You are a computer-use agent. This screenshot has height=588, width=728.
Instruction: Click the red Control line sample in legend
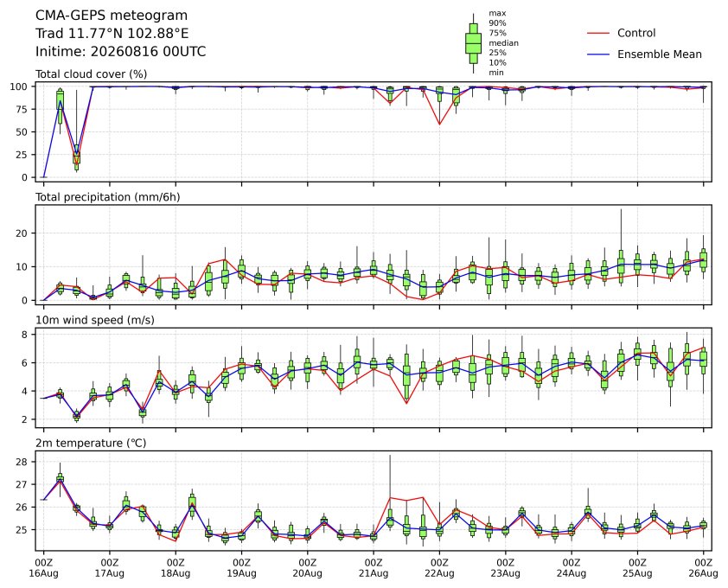coord(598,34)
